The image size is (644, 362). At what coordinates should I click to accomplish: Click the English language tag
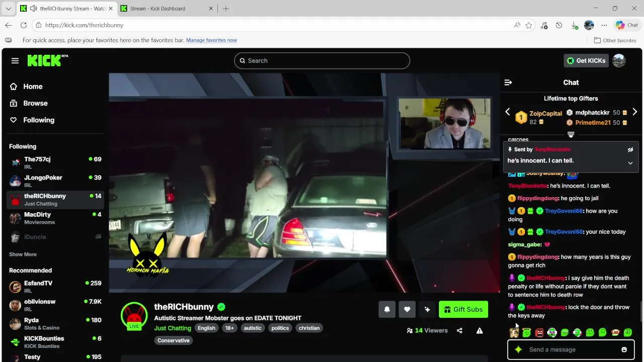point(206,328)
